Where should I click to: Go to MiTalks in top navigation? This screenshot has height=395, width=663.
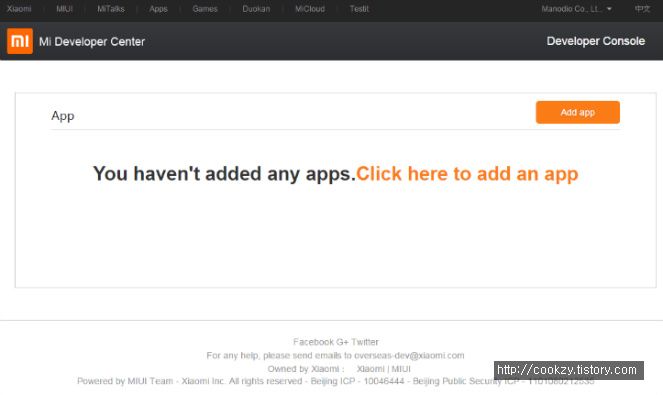click(x=111, y=8)
